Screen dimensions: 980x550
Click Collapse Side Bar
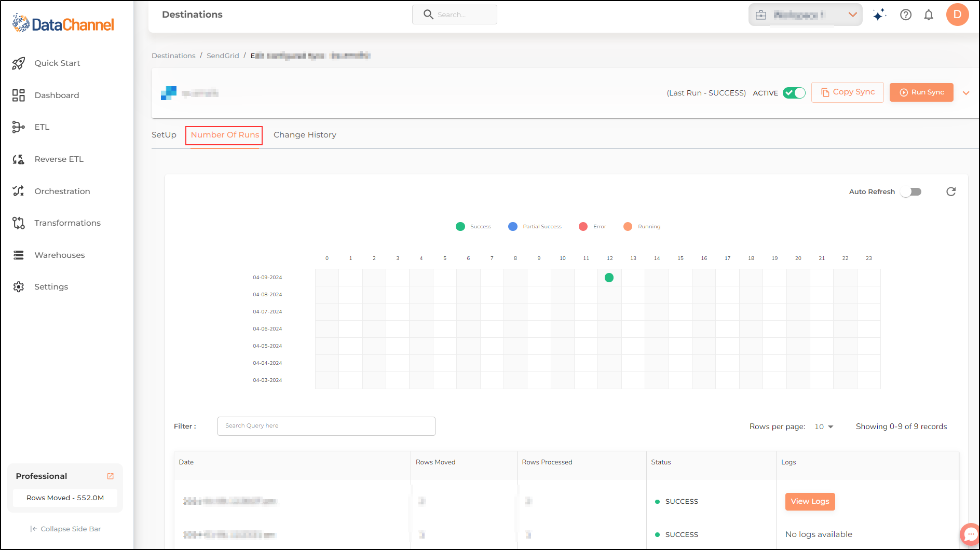pos(65,529)
